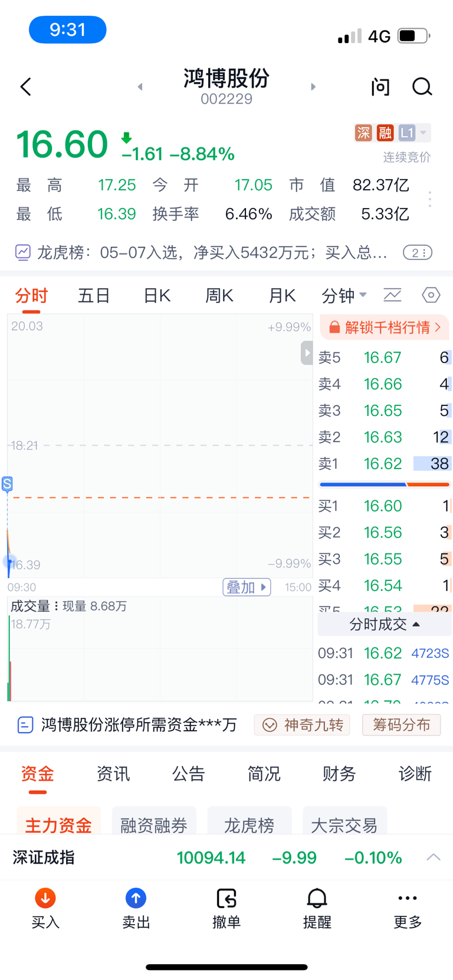Tap the 融 margin badge
Viewport: 453px width, 980px height.
[x=385, y=133]
